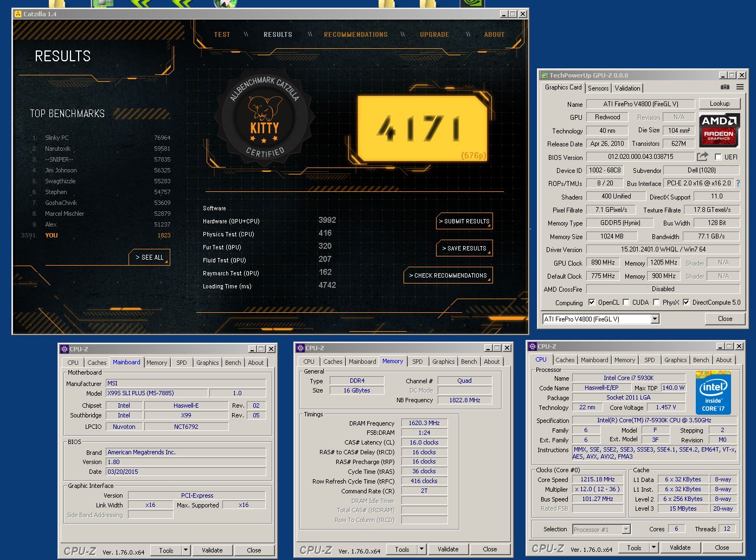Click Validate in the Mainboard CPU-Z window

pos(212,550)
